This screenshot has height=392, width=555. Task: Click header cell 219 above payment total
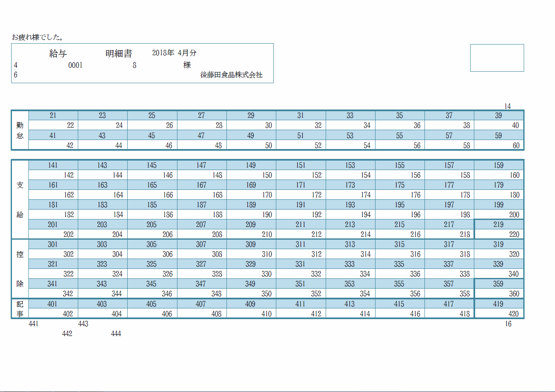click(x=499, y=224)
